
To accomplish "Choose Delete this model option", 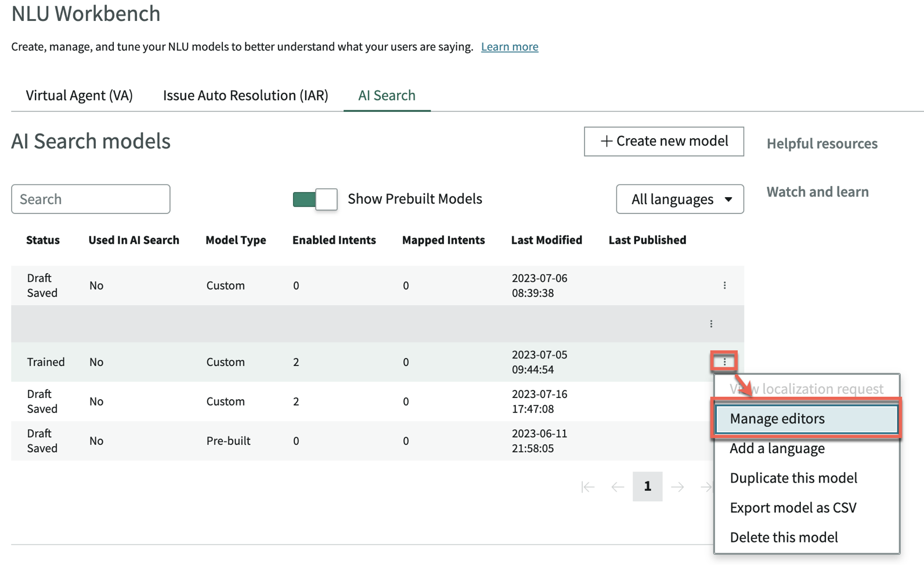I will 784,537.
